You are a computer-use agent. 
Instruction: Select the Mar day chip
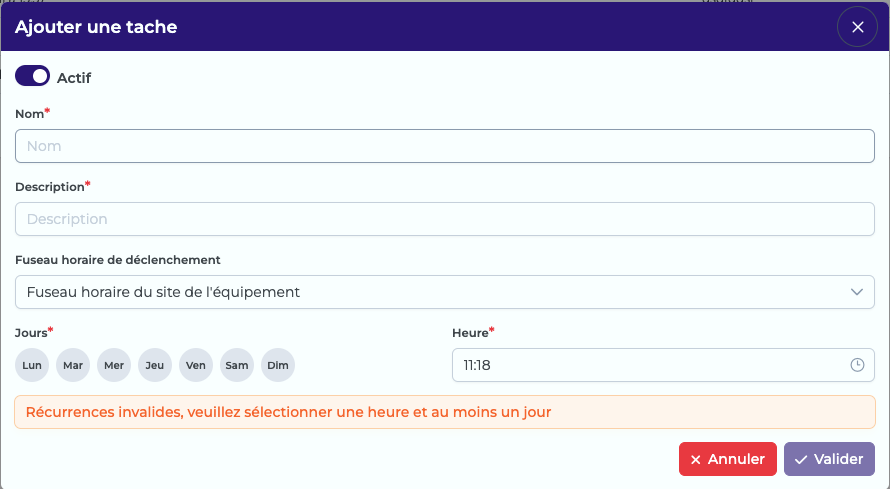73,365
